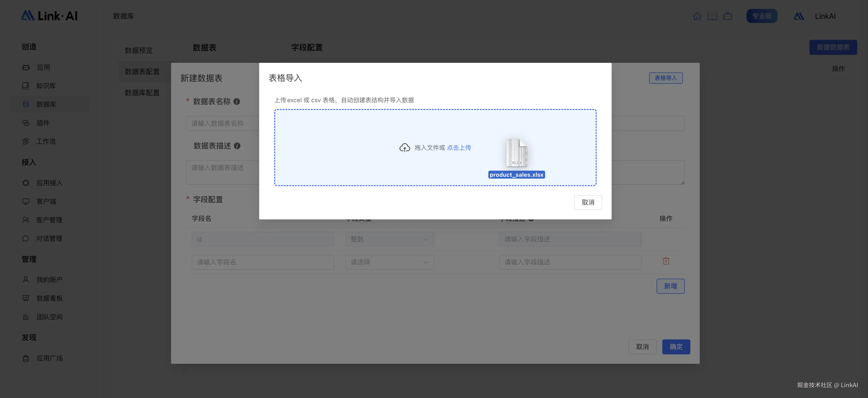Click the 专业版 badge in the top bar

point(762,16)
